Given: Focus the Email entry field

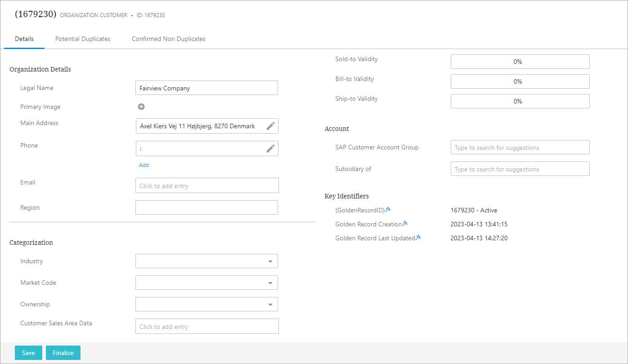Looking at the screenshot, I should [x=207, y=185].
